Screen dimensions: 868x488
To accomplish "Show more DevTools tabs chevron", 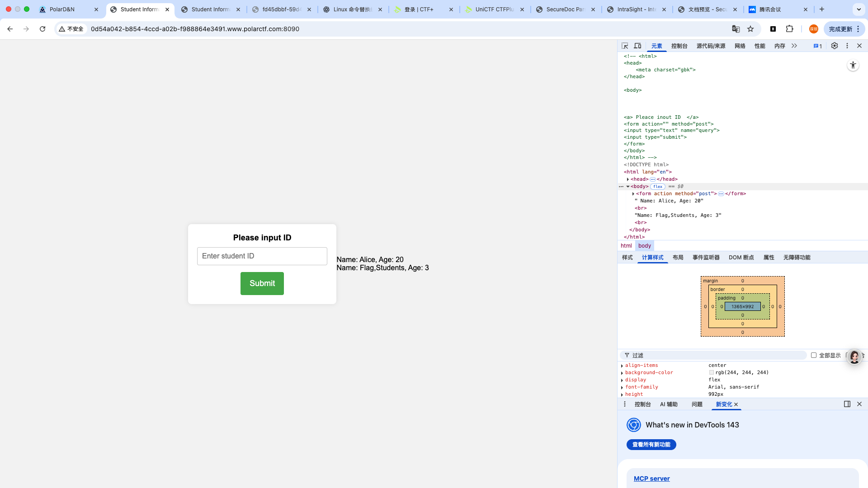I will (794, 46).
